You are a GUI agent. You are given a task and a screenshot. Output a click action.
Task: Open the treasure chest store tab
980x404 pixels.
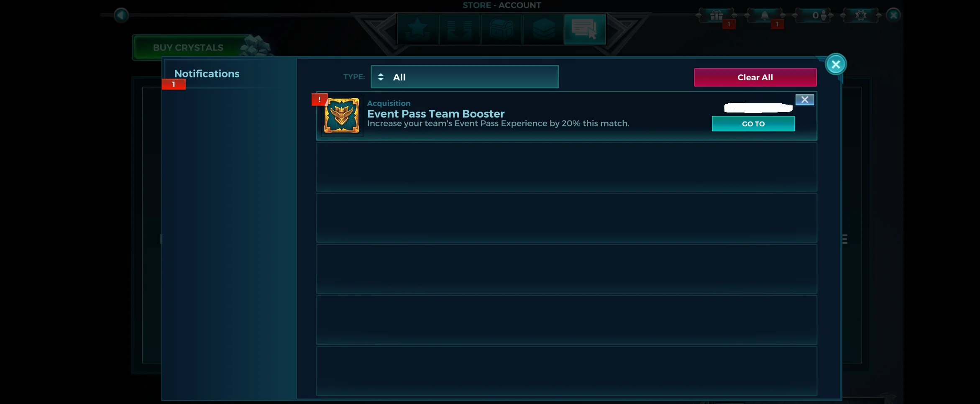click(502, 30)
